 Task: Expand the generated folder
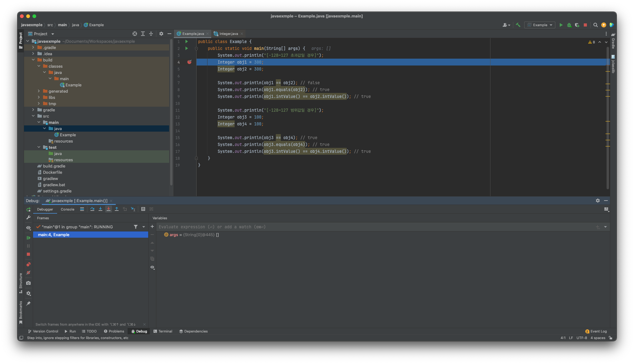tap(39, 91)
